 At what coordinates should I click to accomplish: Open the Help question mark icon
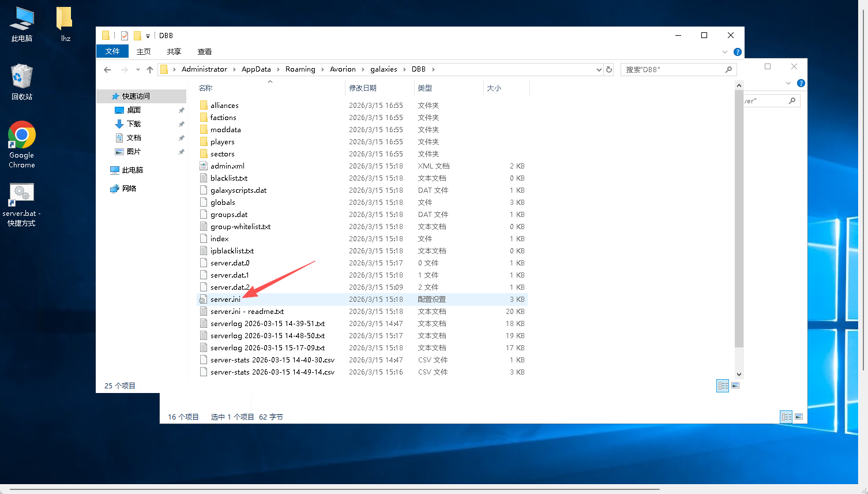[x=737, y=52]
